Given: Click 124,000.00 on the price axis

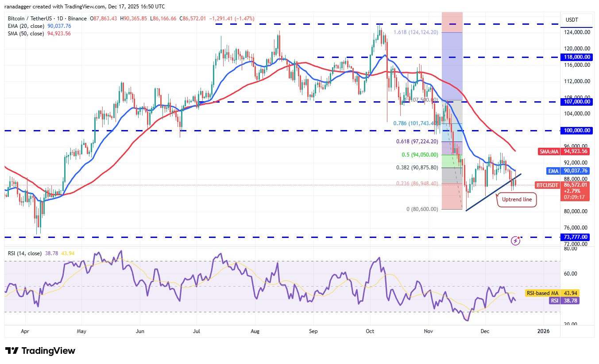Looking at the screenshot, I should (577, 32).
